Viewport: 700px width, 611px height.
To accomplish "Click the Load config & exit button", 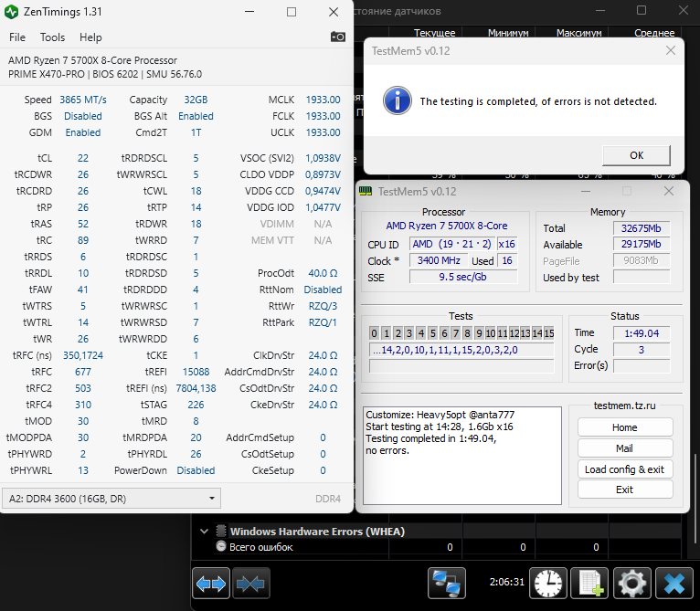I will coord(624,469).
